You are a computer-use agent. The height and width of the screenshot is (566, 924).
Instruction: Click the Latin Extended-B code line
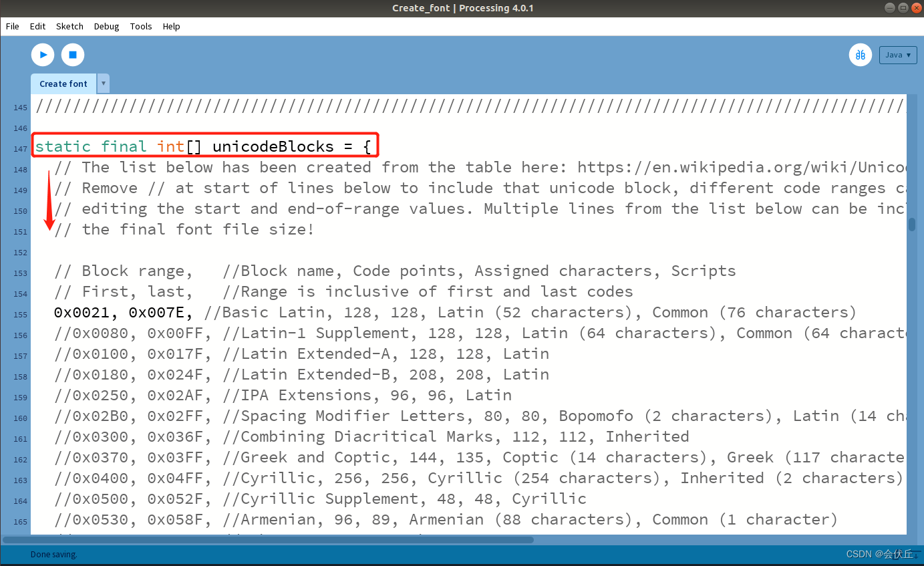click(301, 374)
